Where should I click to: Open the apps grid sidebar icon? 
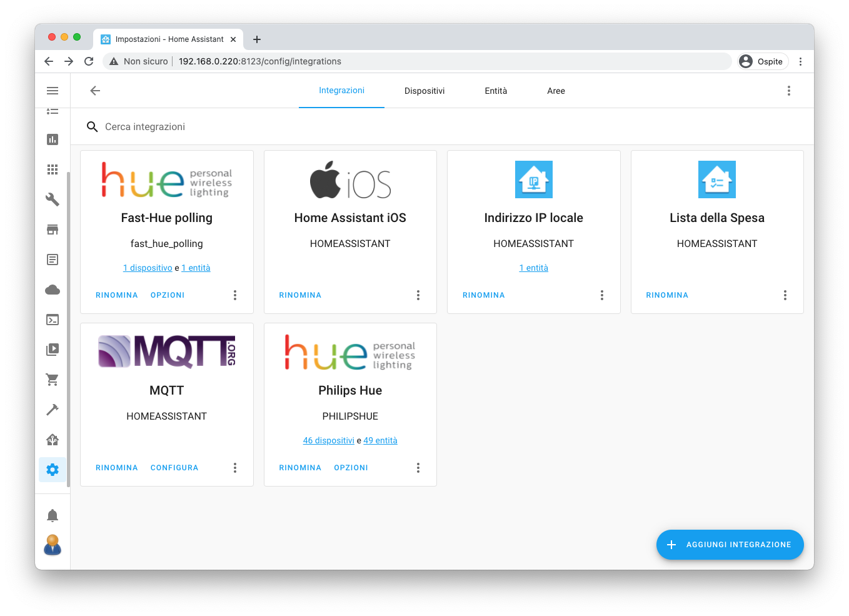coord(53,169)
